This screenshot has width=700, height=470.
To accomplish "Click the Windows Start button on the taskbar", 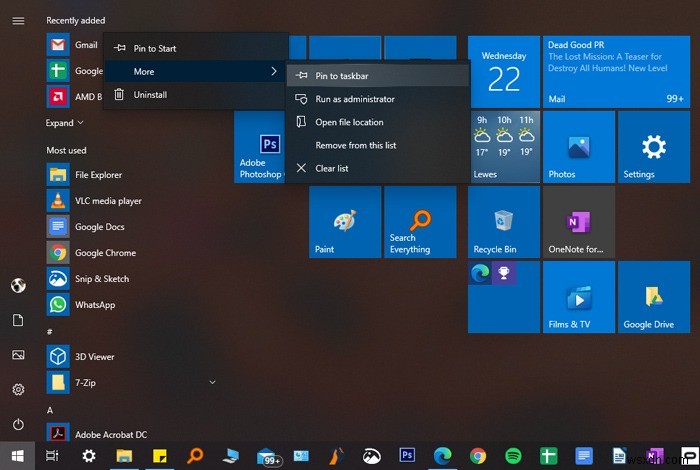I will pyautogui.click(x=17, y=456).
